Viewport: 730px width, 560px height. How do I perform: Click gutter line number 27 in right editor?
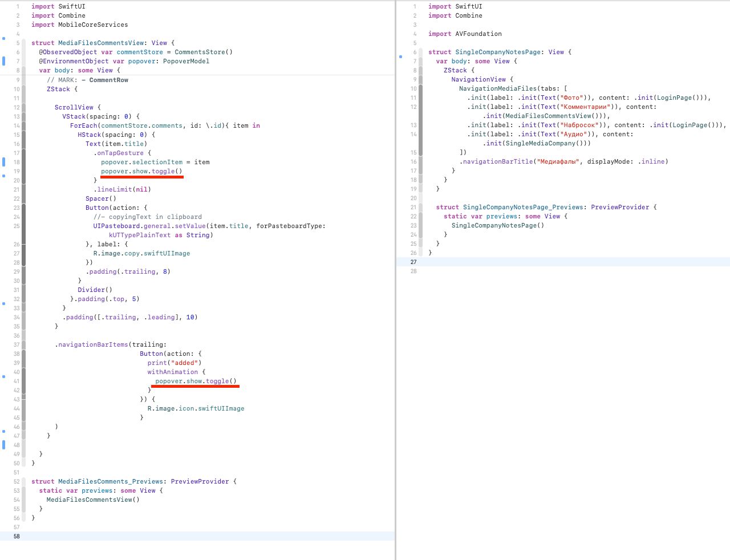tap(413, 262)
